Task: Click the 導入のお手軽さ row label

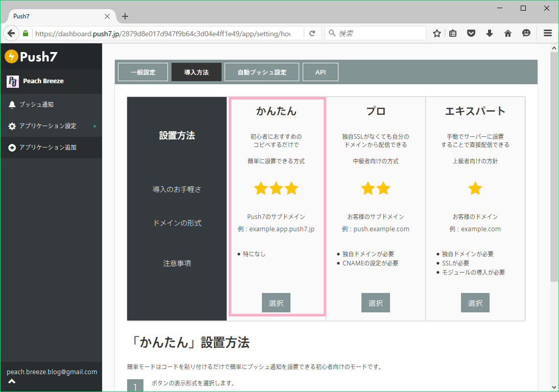Action: tap(177, 189)
